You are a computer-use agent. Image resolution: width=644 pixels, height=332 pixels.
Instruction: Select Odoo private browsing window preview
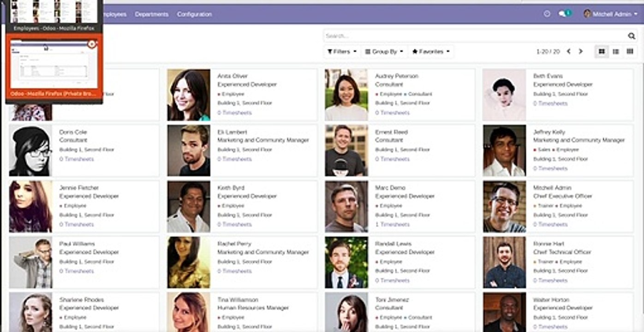(54, 68)
